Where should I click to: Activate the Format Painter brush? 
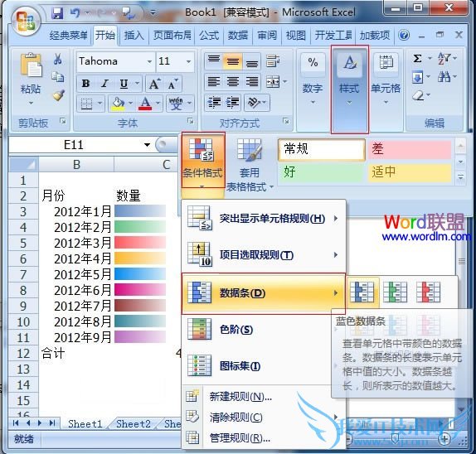point(59,95)
